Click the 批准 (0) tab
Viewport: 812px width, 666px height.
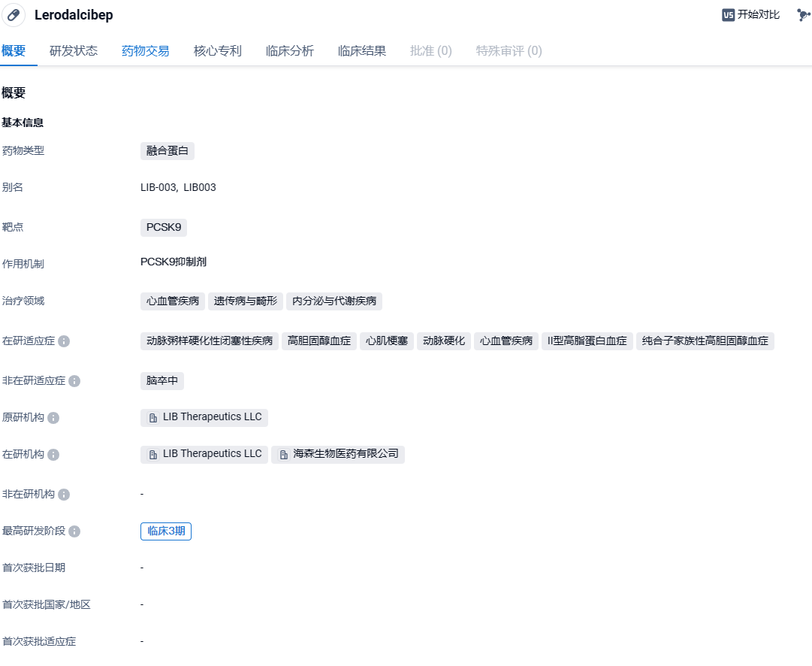pos(431,51)
